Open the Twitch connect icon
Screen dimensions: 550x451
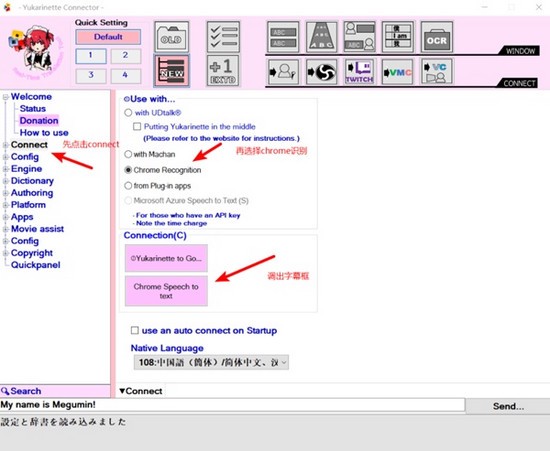click(359, 72)
